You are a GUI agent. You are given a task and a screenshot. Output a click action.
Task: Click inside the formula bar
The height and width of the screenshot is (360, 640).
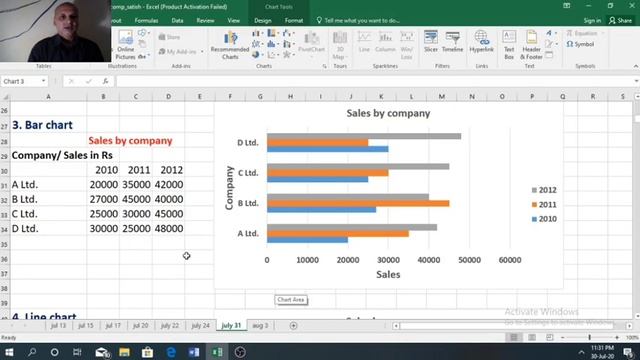pyautogui.click(x=374, y=81)
